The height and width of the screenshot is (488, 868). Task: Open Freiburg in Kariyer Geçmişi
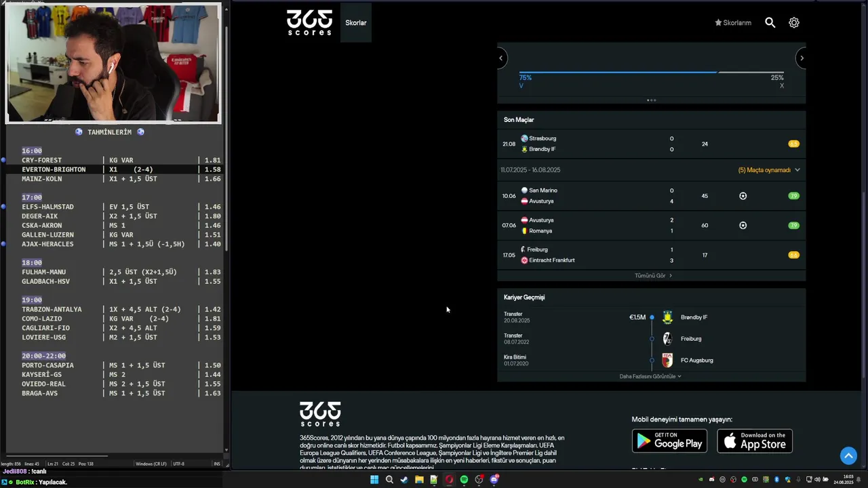691,339
